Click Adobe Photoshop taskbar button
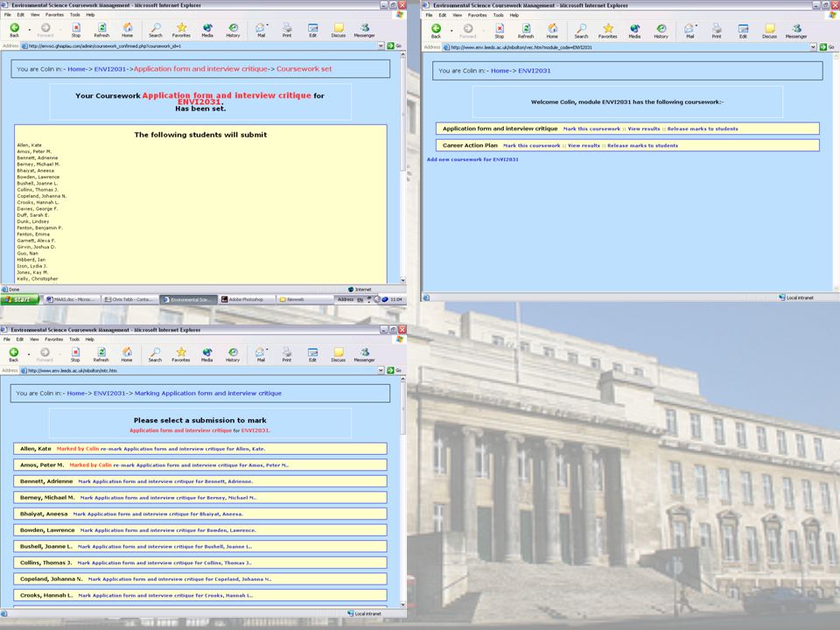This screenshot has width=840, height=630. (247, 299)
